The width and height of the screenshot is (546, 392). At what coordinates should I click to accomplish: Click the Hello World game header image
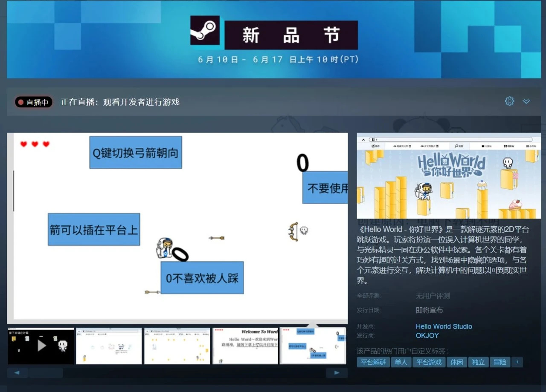(x=449, y=176)
